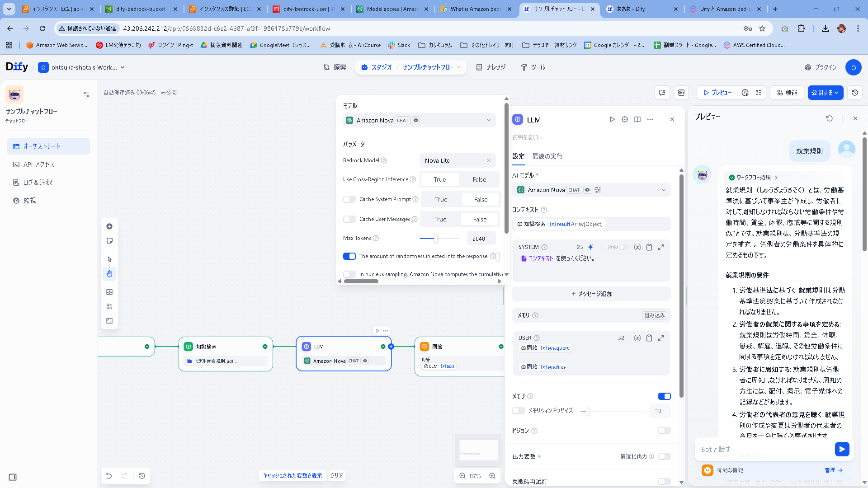The height and width of the screenshot is (488, 868).
Task: Expand SYSTEM prompt to fullscreen
Action: [x=661, y=247]
